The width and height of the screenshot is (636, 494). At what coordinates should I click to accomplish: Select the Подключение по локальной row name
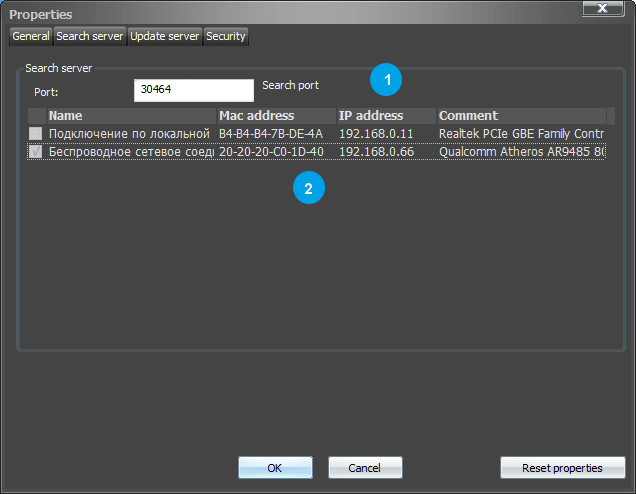[x=129, y=133]
